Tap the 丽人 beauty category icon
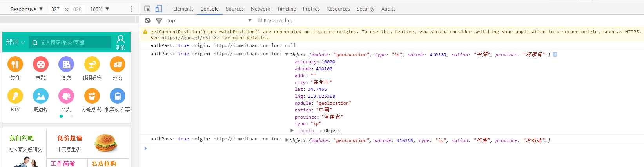Viewport: 644px width, 167px height. [x=66, y=96]
